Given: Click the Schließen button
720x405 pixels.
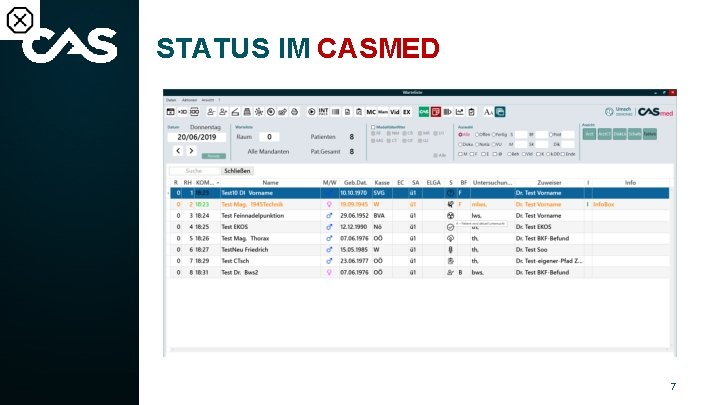Looking at the screenshot, I should [237, 171].
